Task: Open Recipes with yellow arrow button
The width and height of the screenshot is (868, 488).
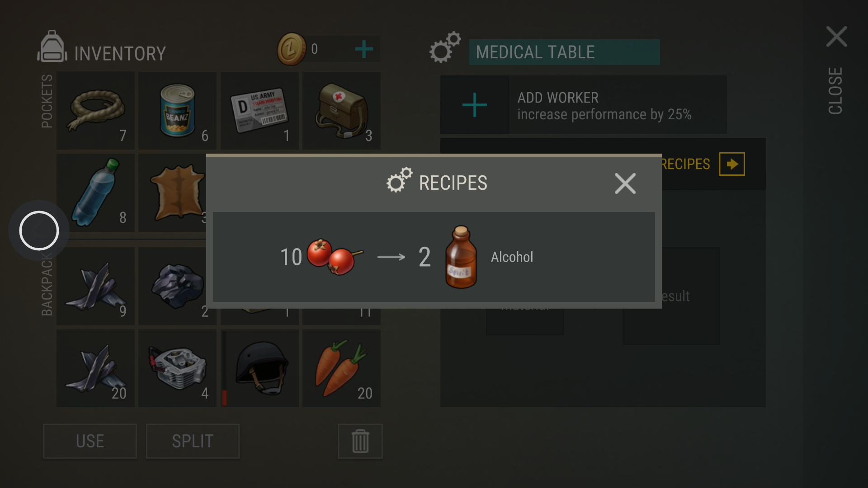Action: point(731,164)
